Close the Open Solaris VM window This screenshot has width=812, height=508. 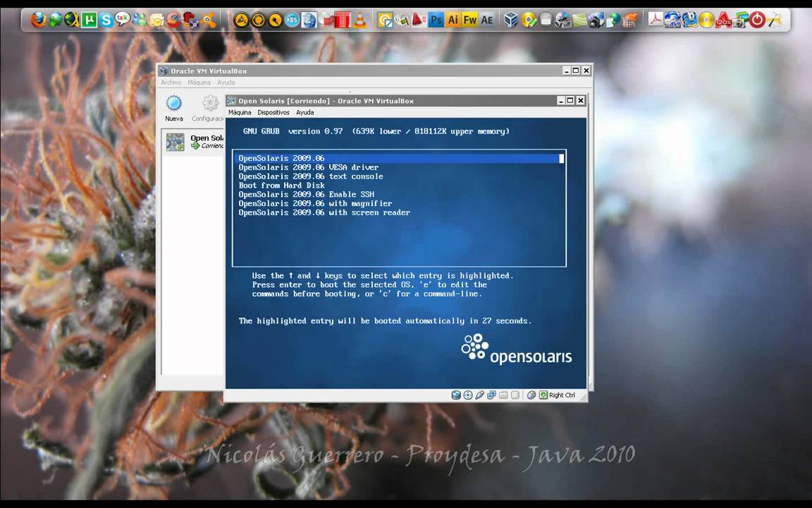coord(581,101)
